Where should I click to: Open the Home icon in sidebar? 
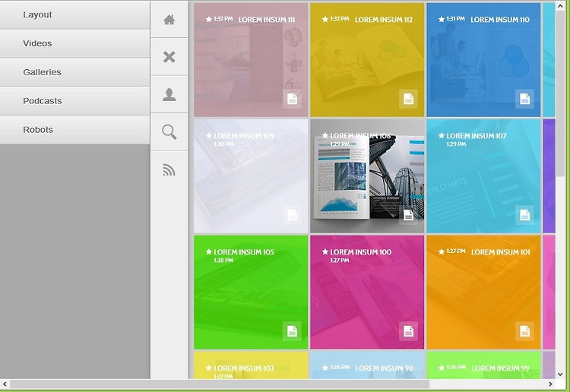[169, 20]
